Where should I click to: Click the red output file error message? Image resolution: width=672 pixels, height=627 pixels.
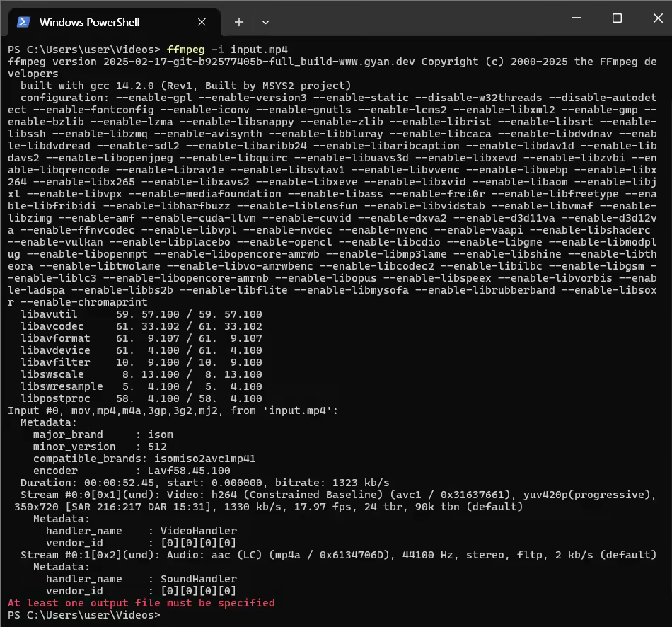[141, 603]
